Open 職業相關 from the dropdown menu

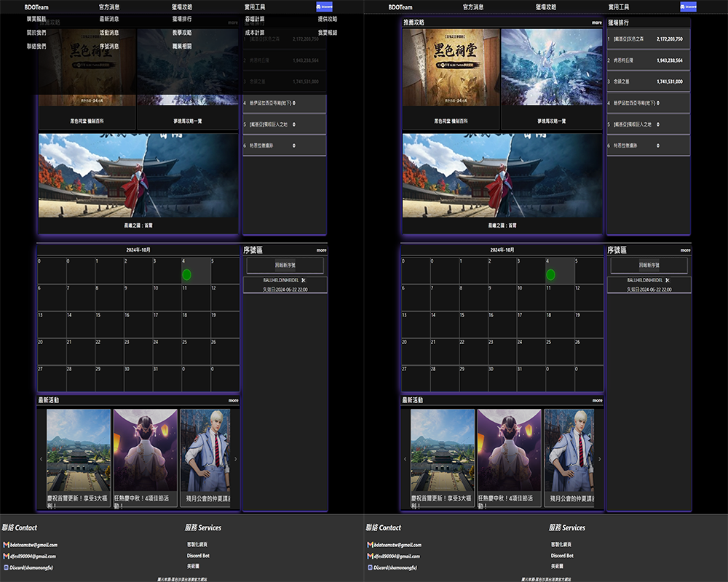(x=182, y=46)
